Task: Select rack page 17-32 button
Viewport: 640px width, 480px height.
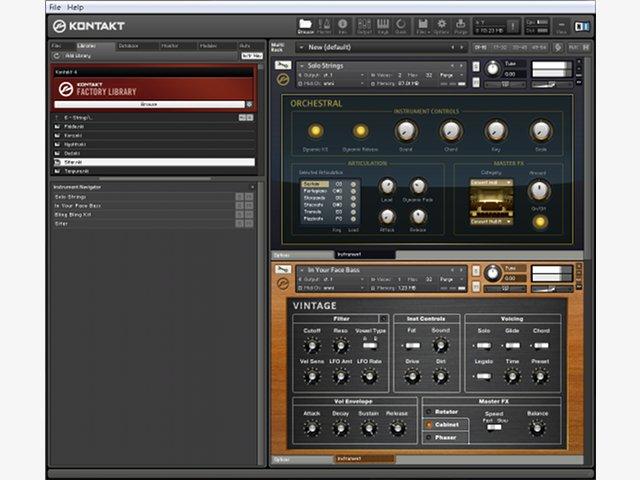Action: [500, 47]
